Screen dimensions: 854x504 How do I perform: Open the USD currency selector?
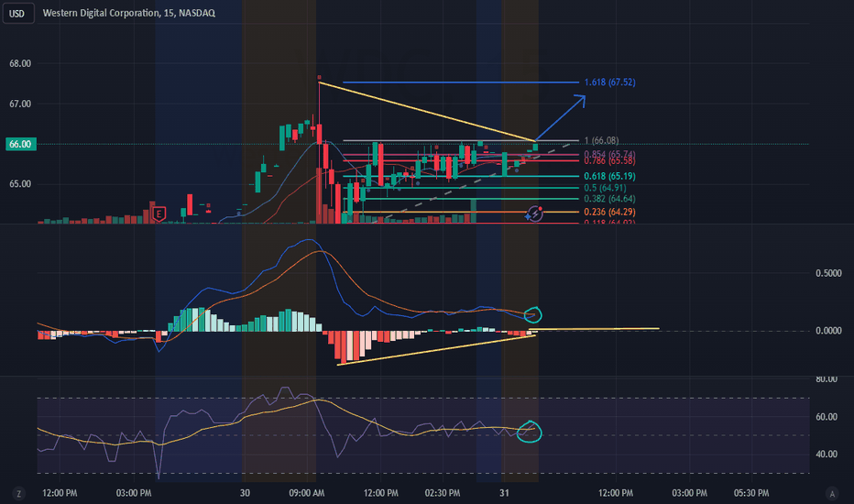coord(18,13)
